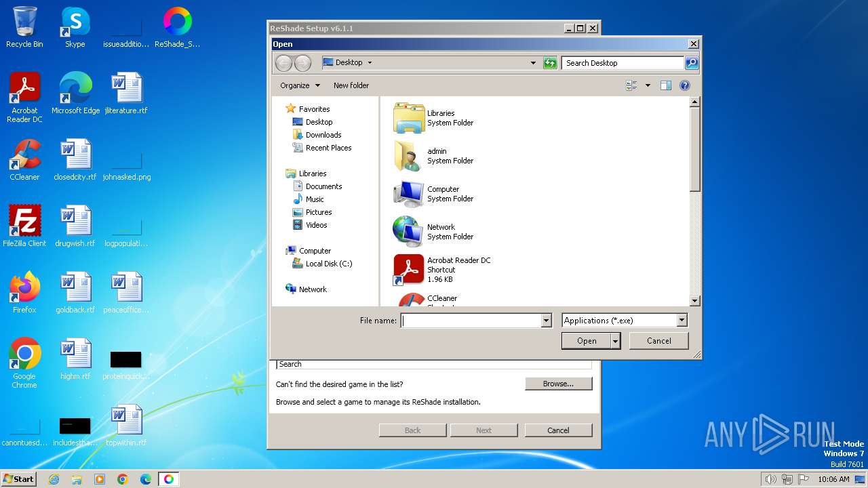The height and width of the screenshot is (488, 868).
Task: Refresh the Desktop folder location
Action: click(x=550, y=63)
